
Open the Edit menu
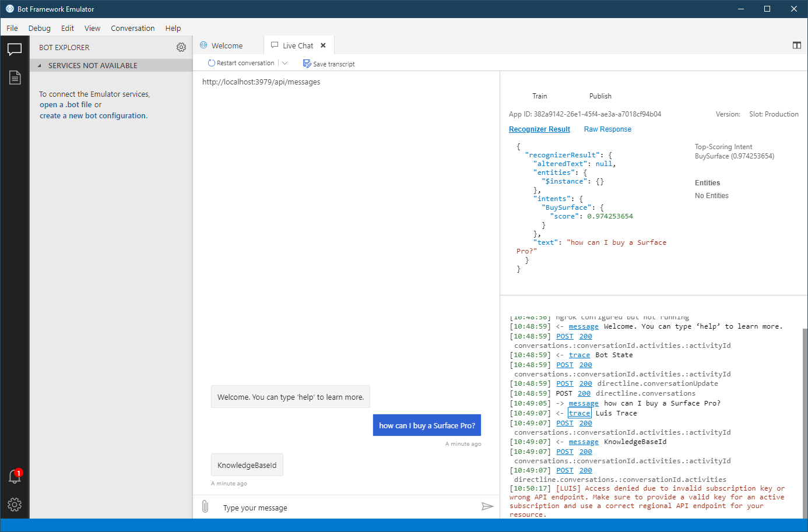click(x=68, y=28)
